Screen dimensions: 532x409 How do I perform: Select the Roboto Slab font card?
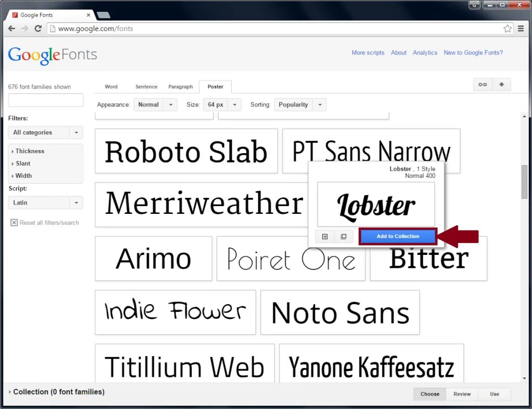[187, 151]
